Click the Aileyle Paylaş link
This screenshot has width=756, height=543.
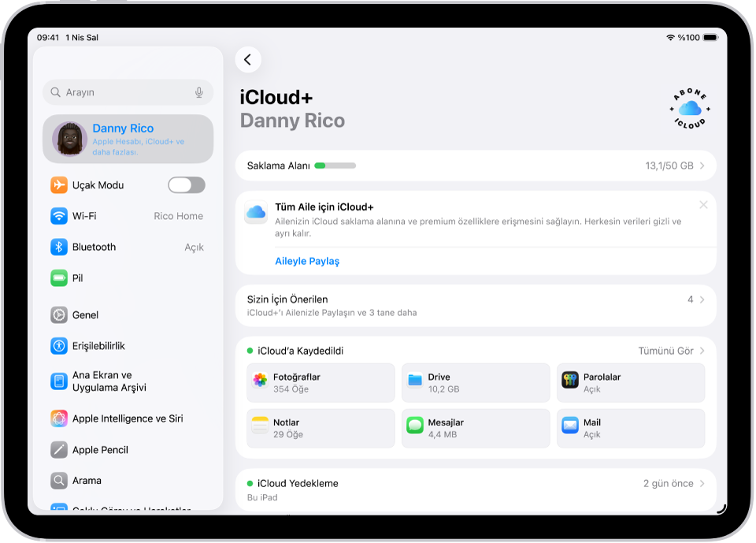(306, 261)
